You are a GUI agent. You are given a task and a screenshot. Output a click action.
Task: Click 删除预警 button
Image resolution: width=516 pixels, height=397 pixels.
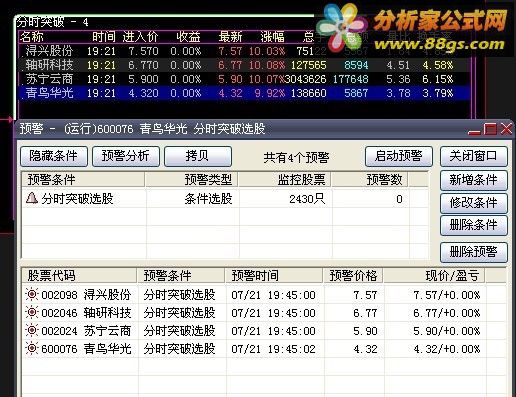coord(474,252)
